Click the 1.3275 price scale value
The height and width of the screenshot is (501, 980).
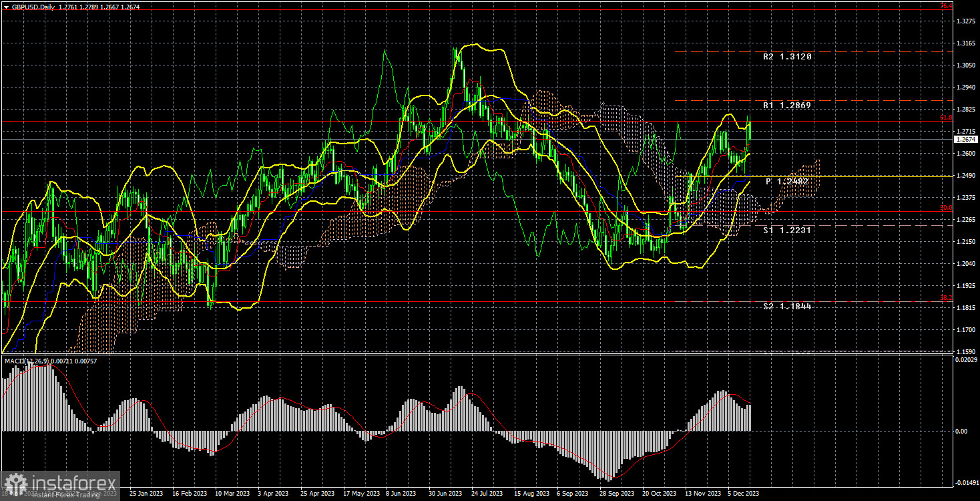pyautogui.click(x=965, y=22)
